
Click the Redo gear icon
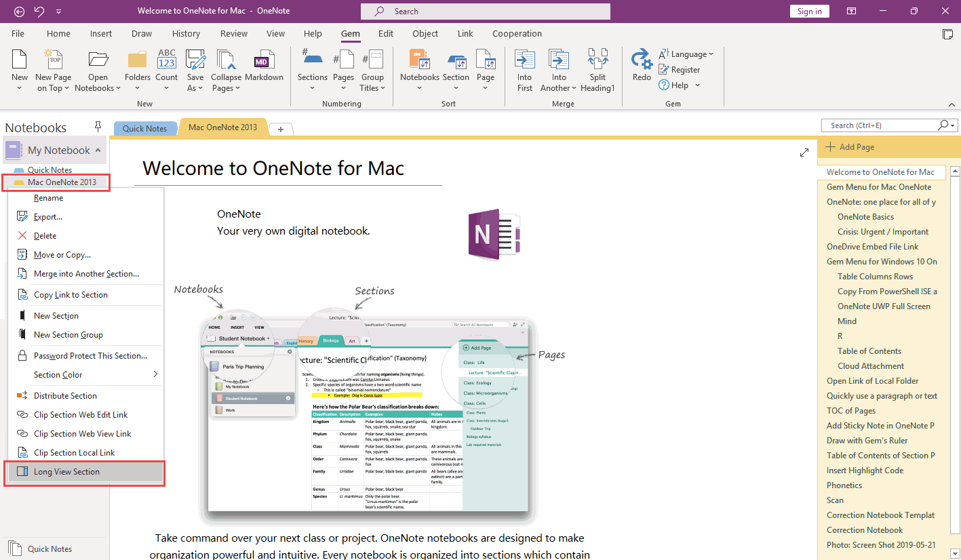[642, 60]
